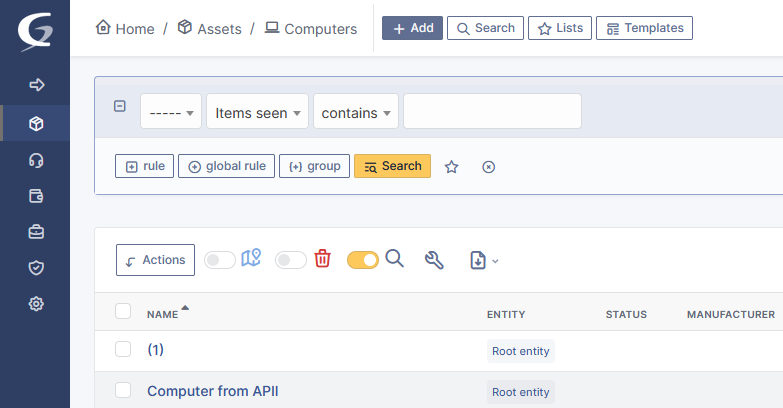Screen dimensions: 783x408
Task: Click the GLPI logo
Action: click(35, 31)
